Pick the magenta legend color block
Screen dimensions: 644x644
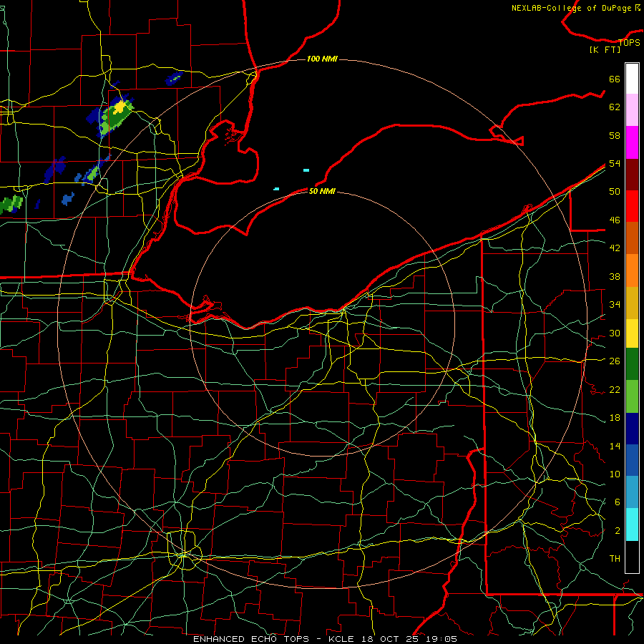[x=632, y=142]
